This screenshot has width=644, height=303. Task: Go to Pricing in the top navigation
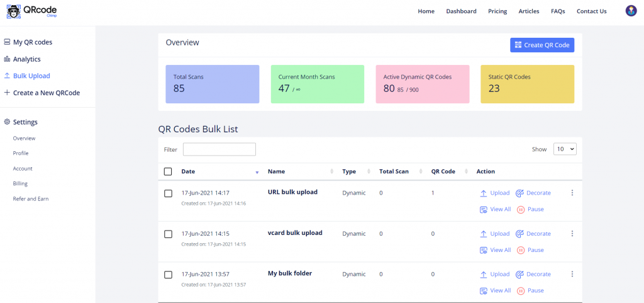click(497, 11)
